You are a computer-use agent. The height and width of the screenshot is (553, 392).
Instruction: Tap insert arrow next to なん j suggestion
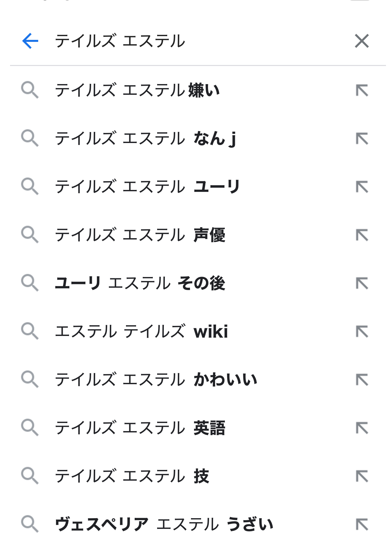pos(362,139)
